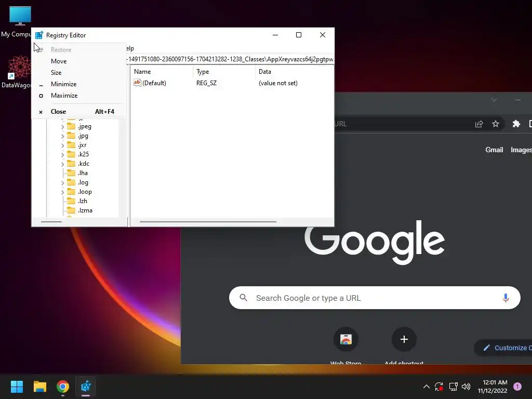The height and width of the screenshot is (399, 532).
Task: Open the Windows Start menu
Action: (17, 387)
